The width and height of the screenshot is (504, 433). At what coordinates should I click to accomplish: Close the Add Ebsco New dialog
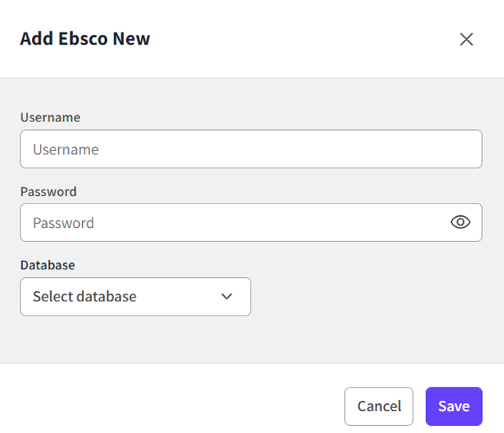466,39
